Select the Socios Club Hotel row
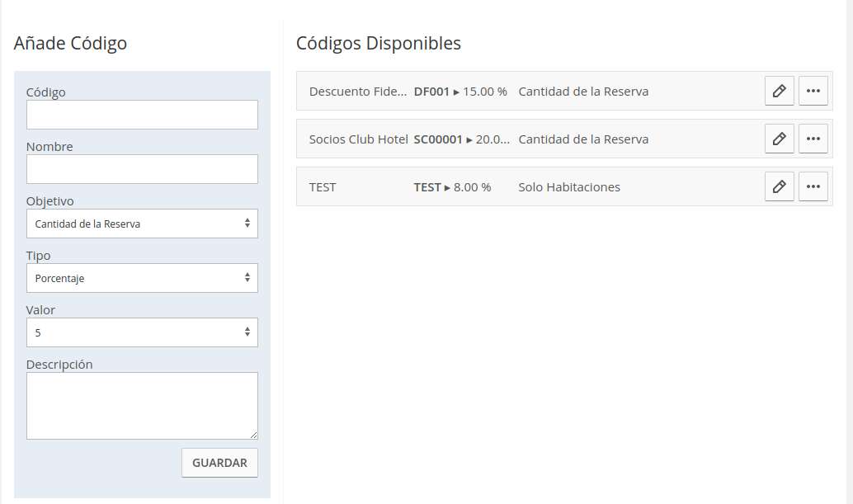The image size is (853, 504). click(358, 139)
